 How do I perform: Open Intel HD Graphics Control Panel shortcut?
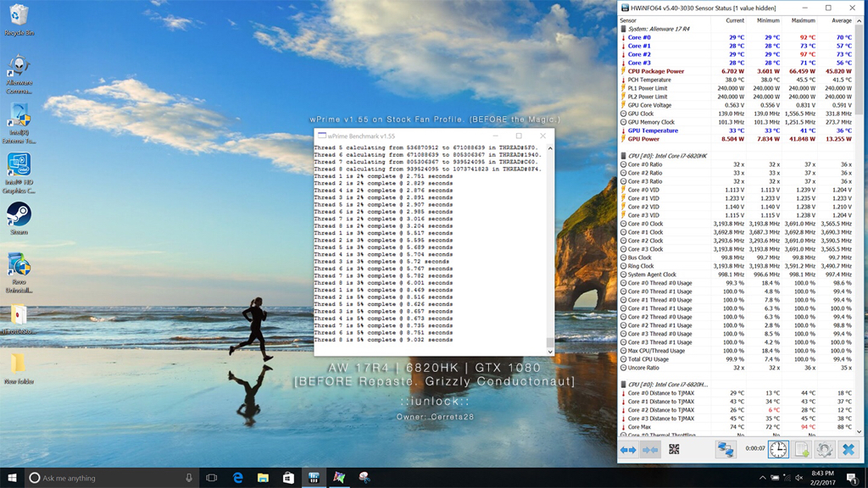click(19, 173)
